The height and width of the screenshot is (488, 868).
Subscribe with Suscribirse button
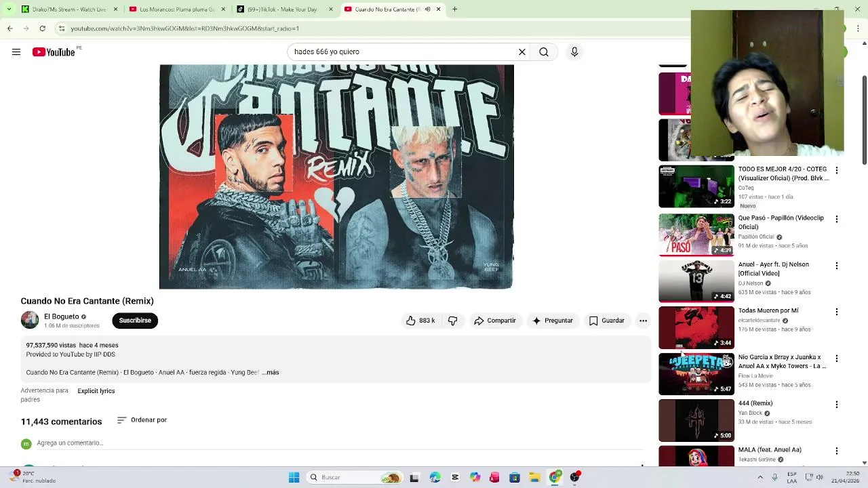point(135,321)
